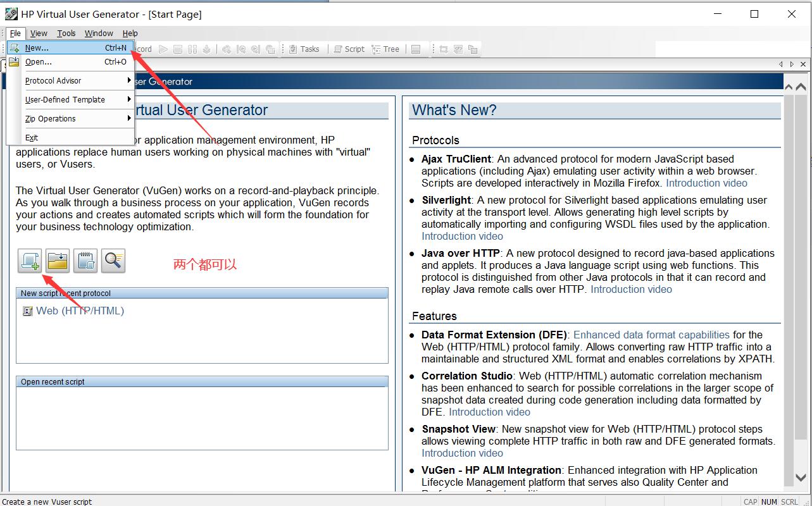This screenshot has width=812, height=506.
Task: Open the Help menu
Action: [130, 34]
